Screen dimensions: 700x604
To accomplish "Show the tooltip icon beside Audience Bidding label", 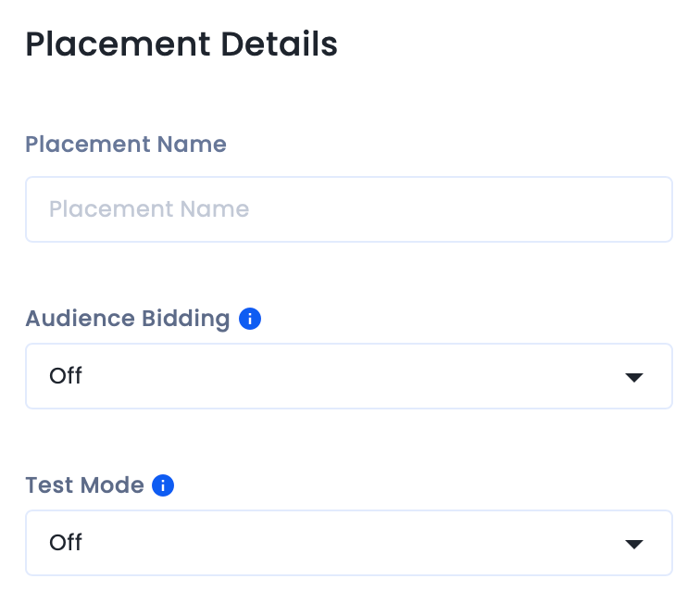I will (x=250, y=319).
